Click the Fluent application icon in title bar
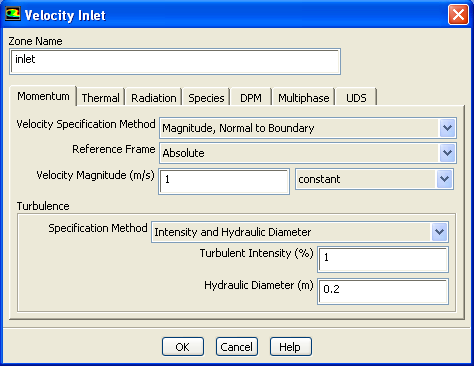Image resolution: width=474 pixels, height=366 pixels. (x=13, y=14)
